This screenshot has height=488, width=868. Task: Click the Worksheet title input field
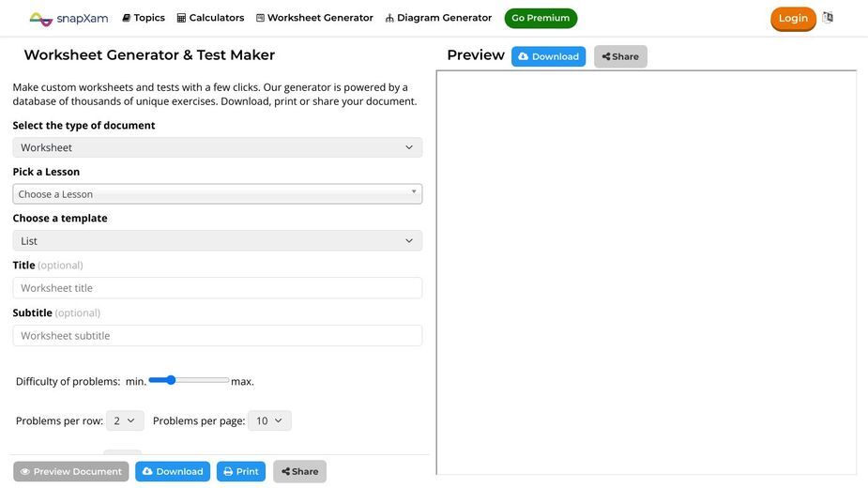click(218, 288)
